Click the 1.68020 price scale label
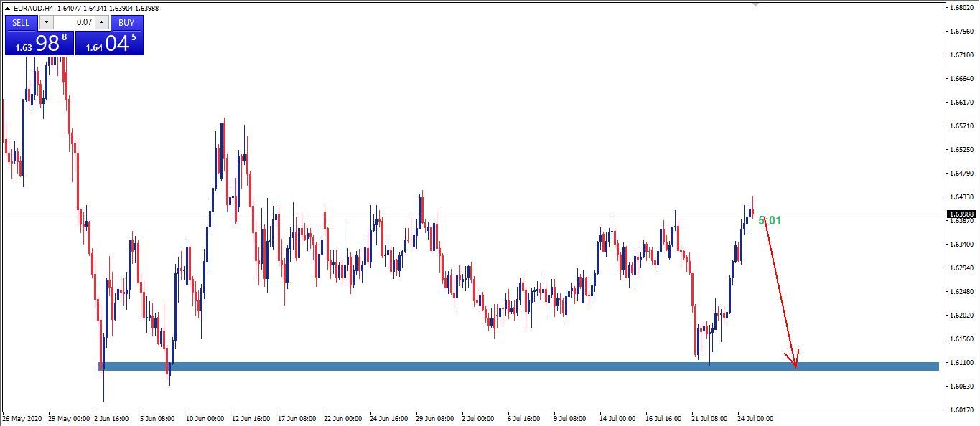This screenshot has height=426, width=980. point(961,8)
